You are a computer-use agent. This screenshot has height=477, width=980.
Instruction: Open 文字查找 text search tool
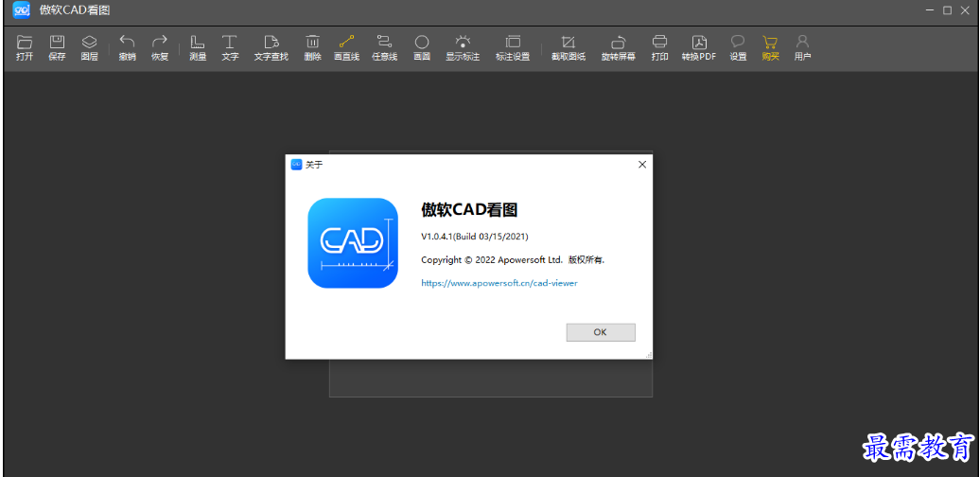[271, 48]
